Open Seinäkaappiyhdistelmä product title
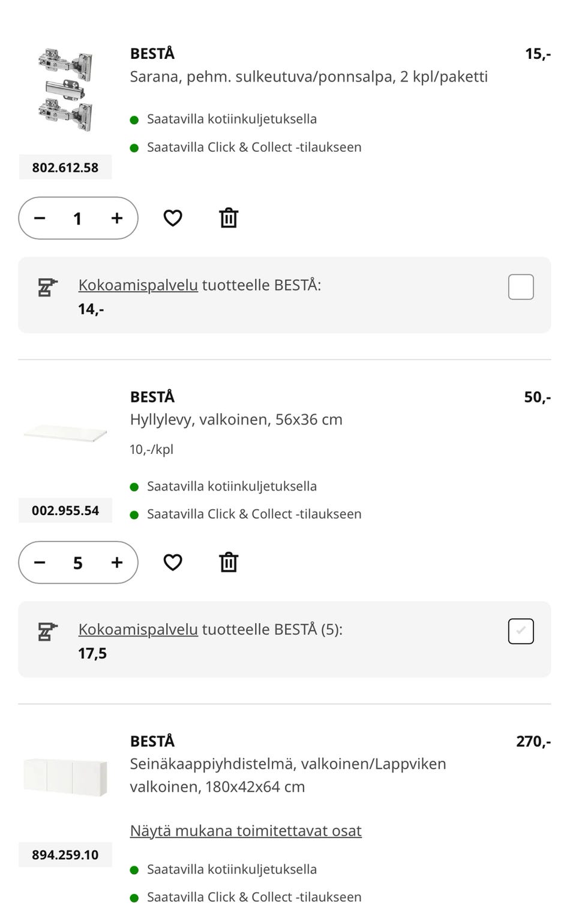 coord(288,764)
